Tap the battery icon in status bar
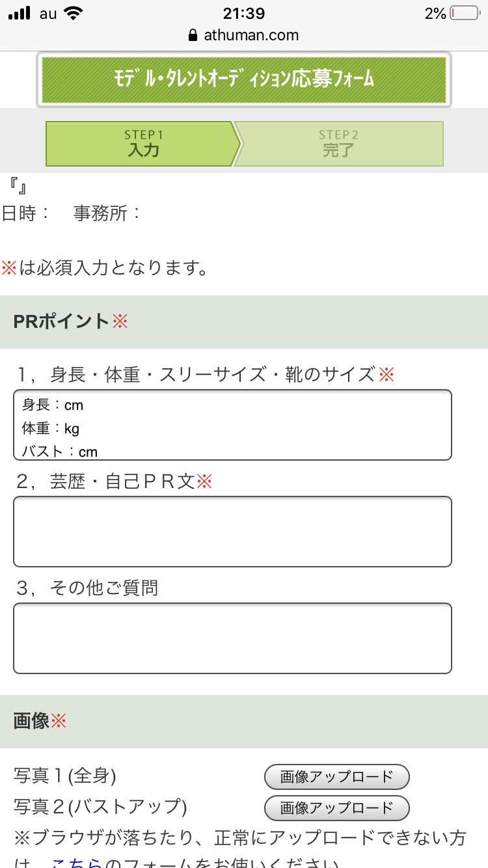 click(x=465, y=13)
